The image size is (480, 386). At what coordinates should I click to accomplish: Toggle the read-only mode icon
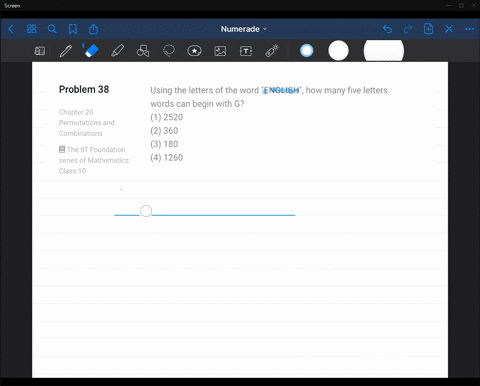point(40,51)
